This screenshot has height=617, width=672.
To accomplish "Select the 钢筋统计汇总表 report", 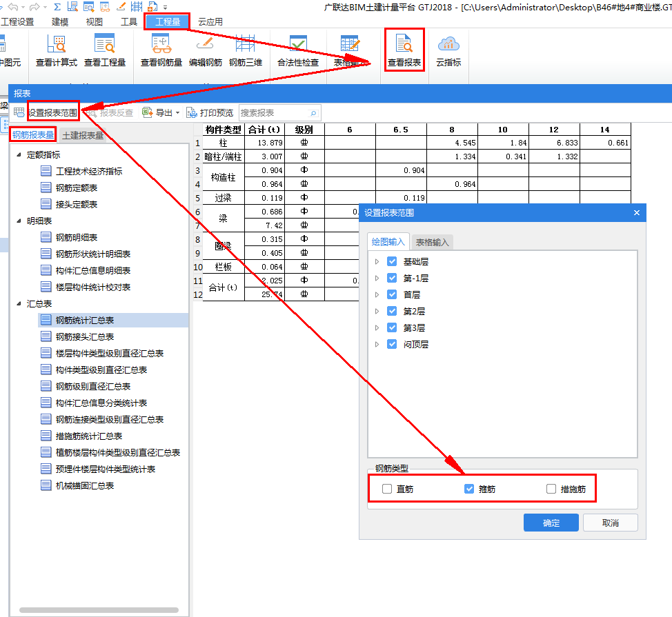I will click(x=113, y=321).
